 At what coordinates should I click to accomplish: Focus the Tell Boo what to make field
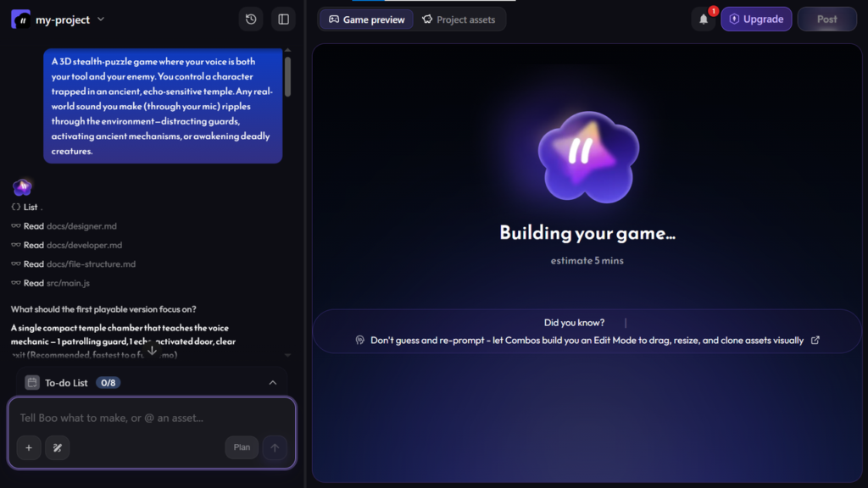(x=152, y=418)
